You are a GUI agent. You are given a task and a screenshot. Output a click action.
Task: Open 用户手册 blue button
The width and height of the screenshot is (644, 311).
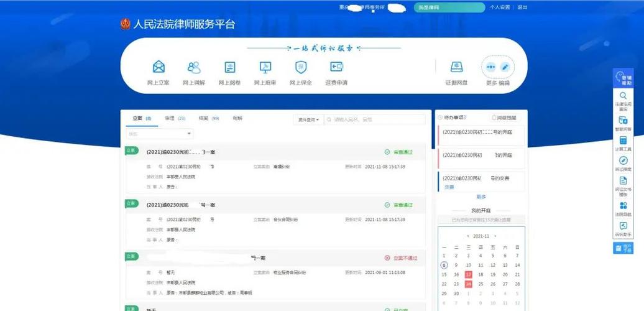(623, 248)
